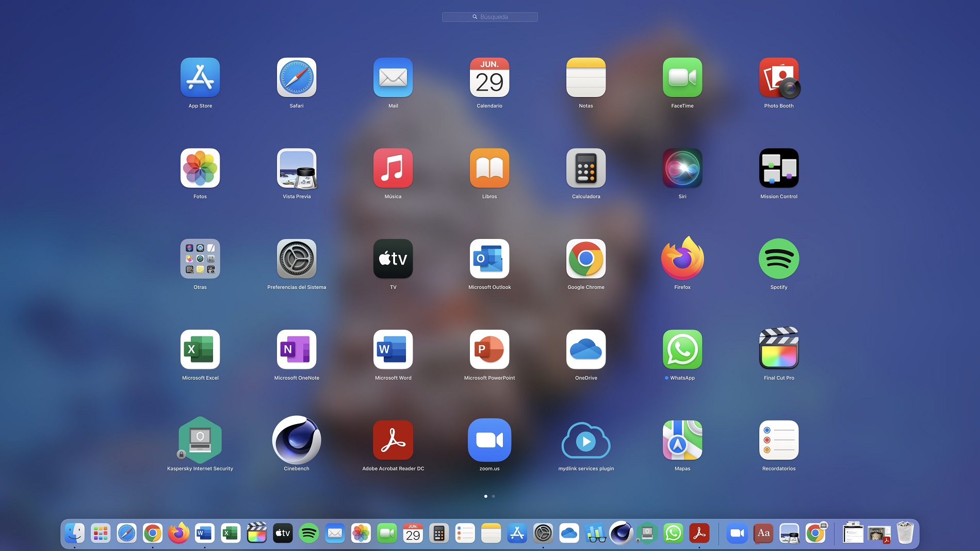Launch WhatsApp from the Dock

click(673, 533)
